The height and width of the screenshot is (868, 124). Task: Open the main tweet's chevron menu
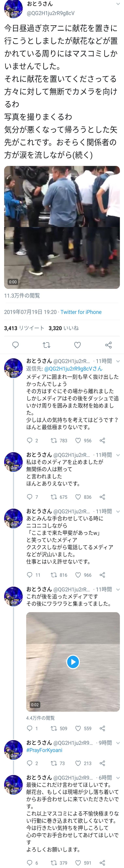(x=118, y=4)
